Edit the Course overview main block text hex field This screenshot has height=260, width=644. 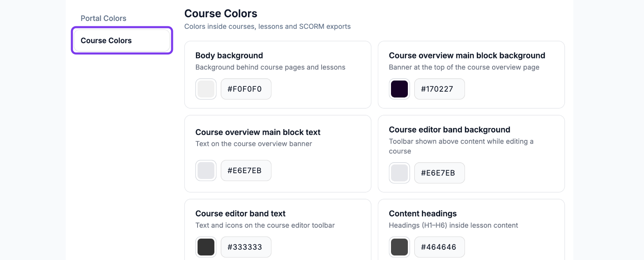(246, 170)
